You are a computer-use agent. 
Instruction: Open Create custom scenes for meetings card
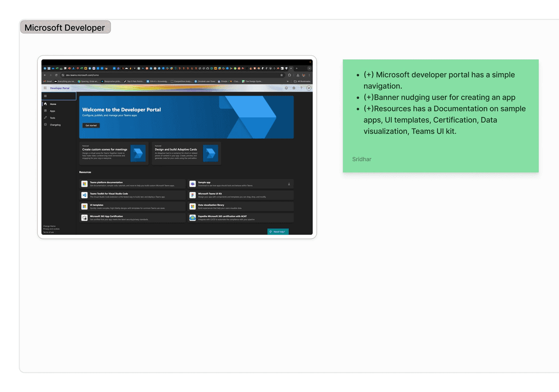click(114, 153)
